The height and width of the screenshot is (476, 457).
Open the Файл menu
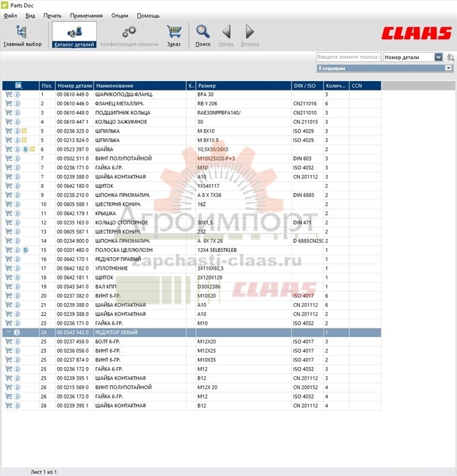[11, 15]
